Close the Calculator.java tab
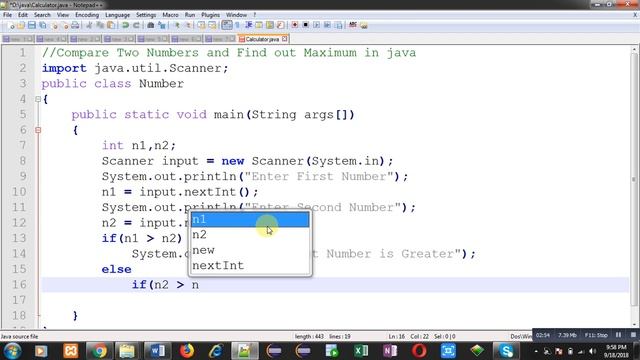Image resolution: width=640 pixels, height=360 pixels. coord(284,39)
